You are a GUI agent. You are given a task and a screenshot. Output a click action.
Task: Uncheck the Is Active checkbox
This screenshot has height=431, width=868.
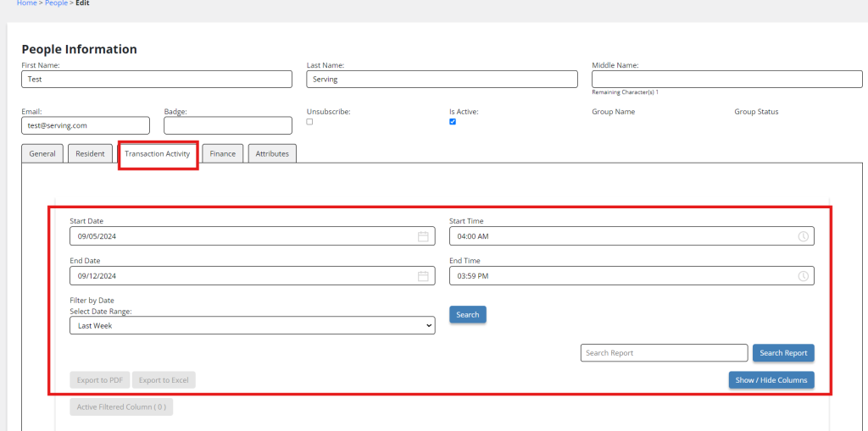[x=453, y=122]
